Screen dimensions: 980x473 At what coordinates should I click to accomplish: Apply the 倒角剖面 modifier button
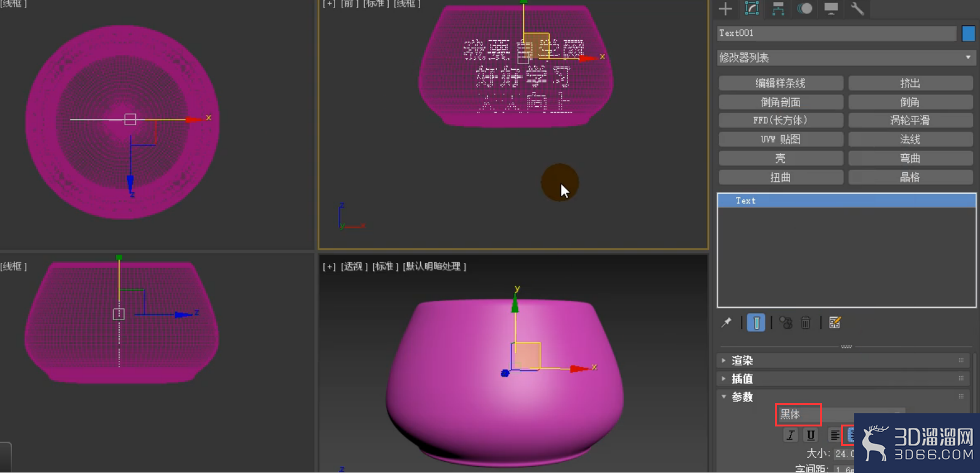pyautogui.click(x=781, y=102)
